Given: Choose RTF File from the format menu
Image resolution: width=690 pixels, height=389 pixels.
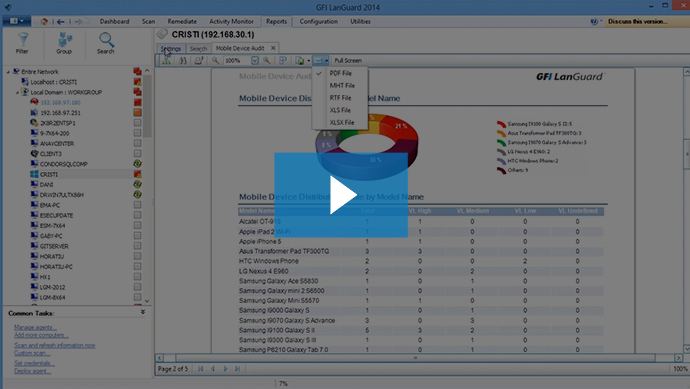Looking at the screenshot, I should [341, 98].
